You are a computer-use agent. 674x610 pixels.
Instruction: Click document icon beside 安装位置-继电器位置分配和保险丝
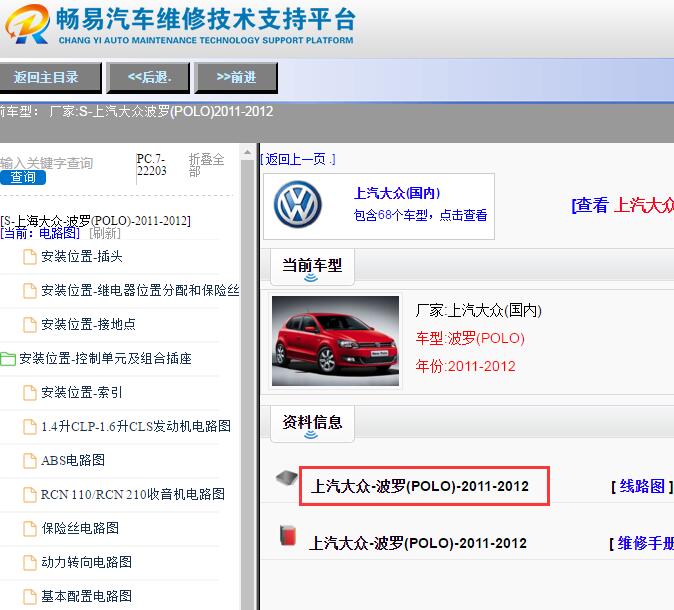[x=30, y=291]
